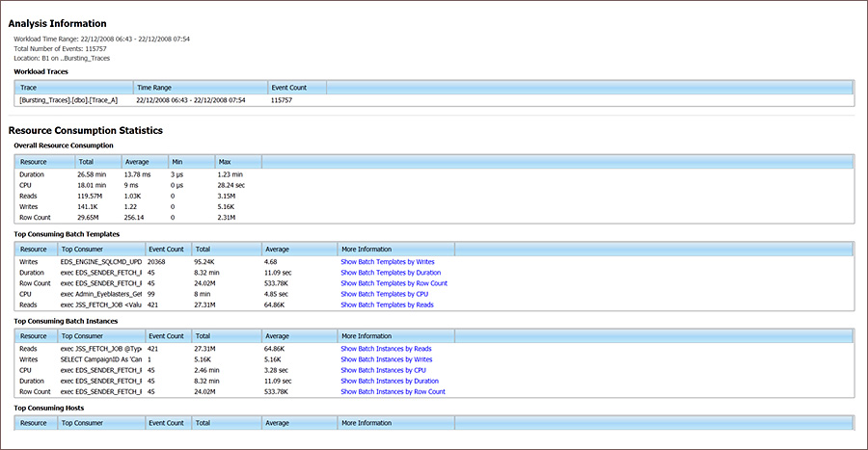This screenshot has height=450, width=868.
Task: Select Row Count total 29.65M cell
Action: coord(88,218)
